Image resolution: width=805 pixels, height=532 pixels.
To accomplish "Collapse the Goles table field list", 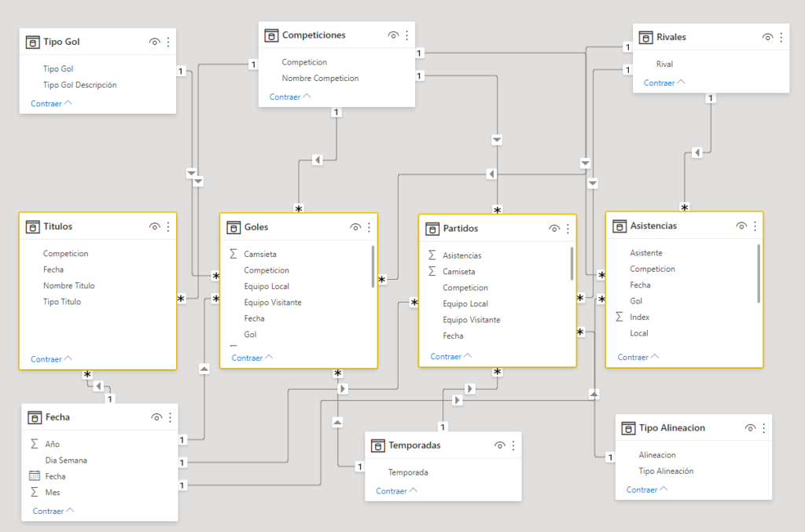I will 252,358.
